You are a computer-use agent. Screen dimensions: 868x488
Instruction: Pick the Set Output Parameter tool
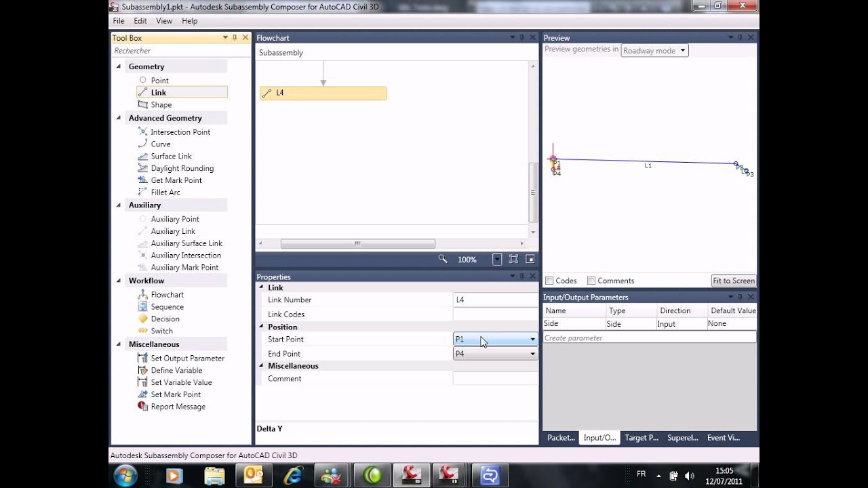(187, 358)
